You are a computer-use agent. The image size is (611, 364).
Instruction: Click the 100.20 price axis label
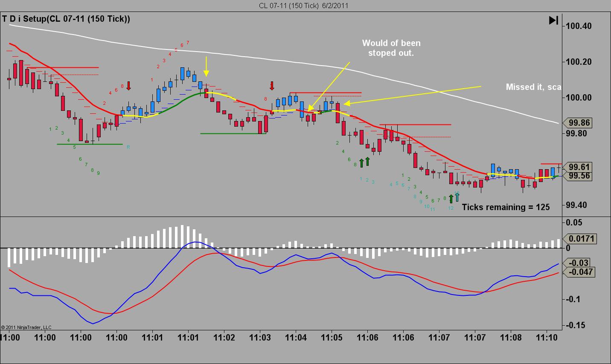point(579,62)
